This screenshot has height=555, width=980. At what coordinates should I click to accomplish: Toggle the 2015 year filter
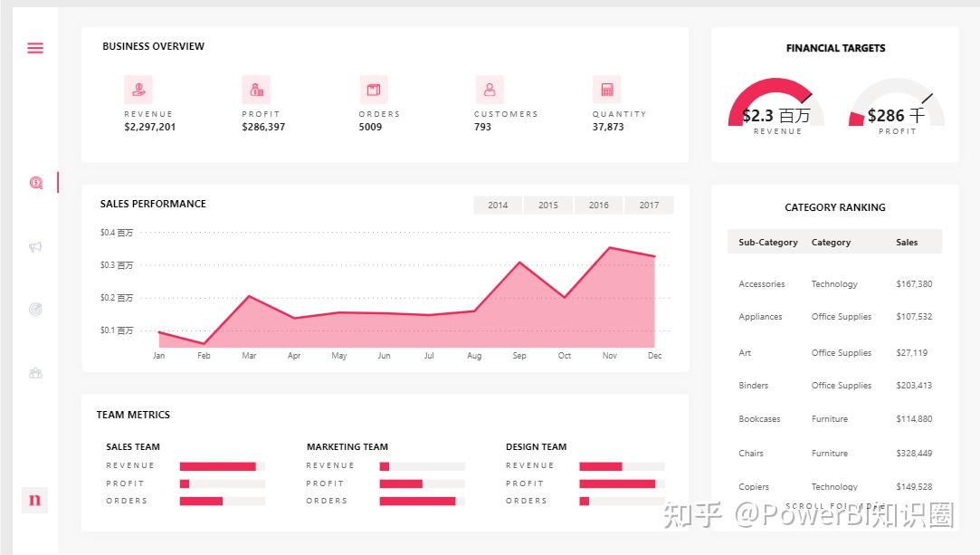[547, 205]
